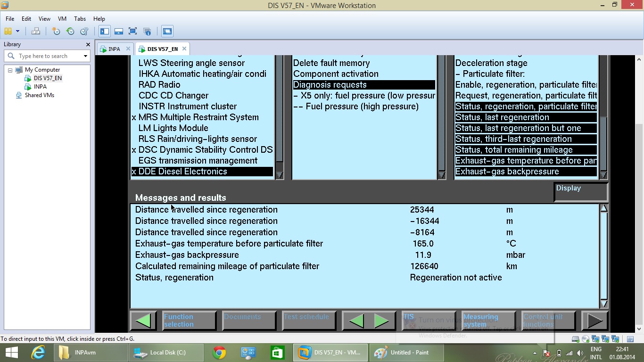Image resolution: width=644 pixels, height=362 pixels.
Task: Click the Display button
Action: coord(581,192)
